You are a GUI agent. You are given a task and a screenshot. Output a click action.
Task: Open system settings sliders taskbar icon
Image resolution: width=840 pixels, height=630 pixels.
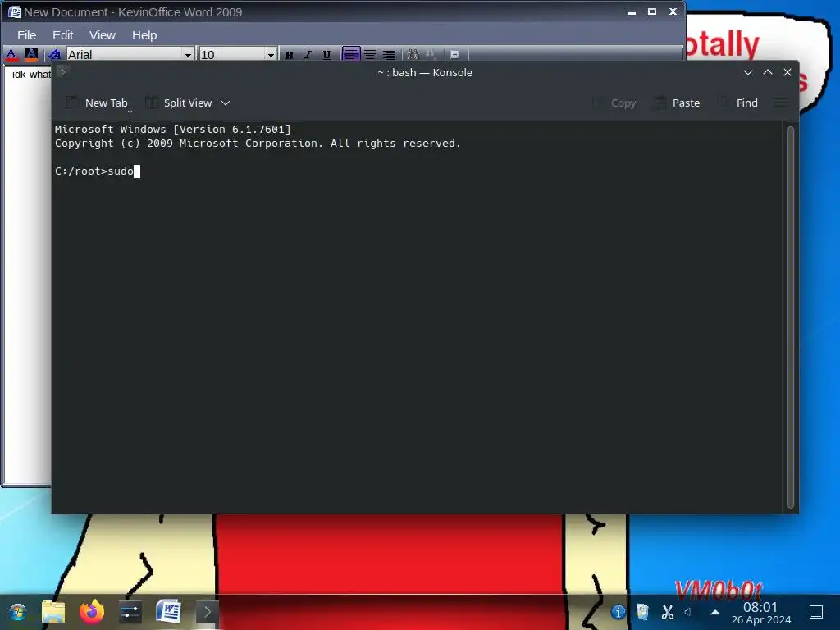click(130, 612)
